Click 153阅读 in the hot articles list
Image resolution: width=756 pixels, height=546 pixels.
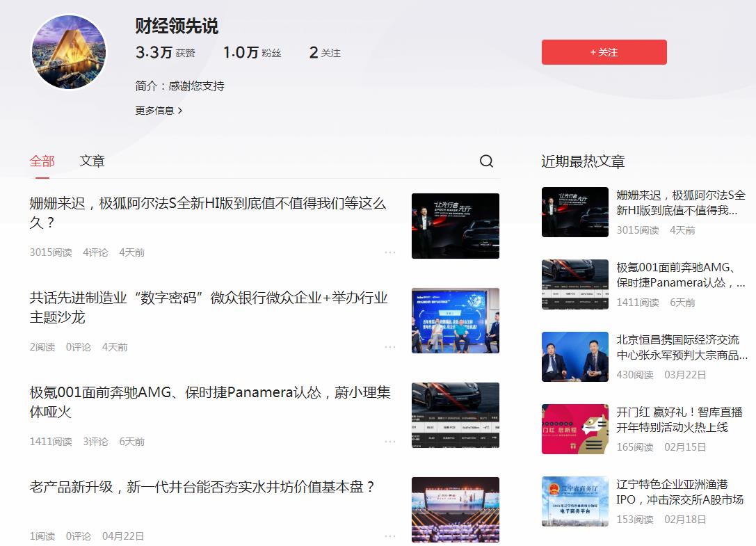pyautogui.click(x=635, y=520)
